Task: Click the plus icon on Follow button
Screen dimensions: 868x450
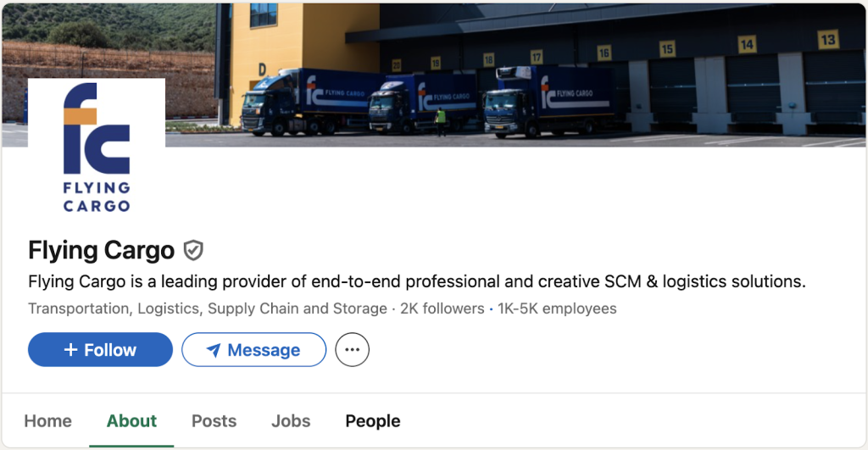Action: [71, 350]
